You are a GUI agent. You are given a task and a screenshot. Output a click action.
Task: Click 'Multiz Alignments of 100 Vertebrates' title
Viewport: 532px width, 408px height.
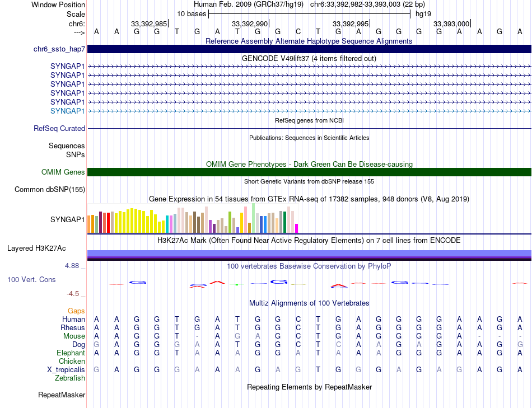(x=309, y=303)
